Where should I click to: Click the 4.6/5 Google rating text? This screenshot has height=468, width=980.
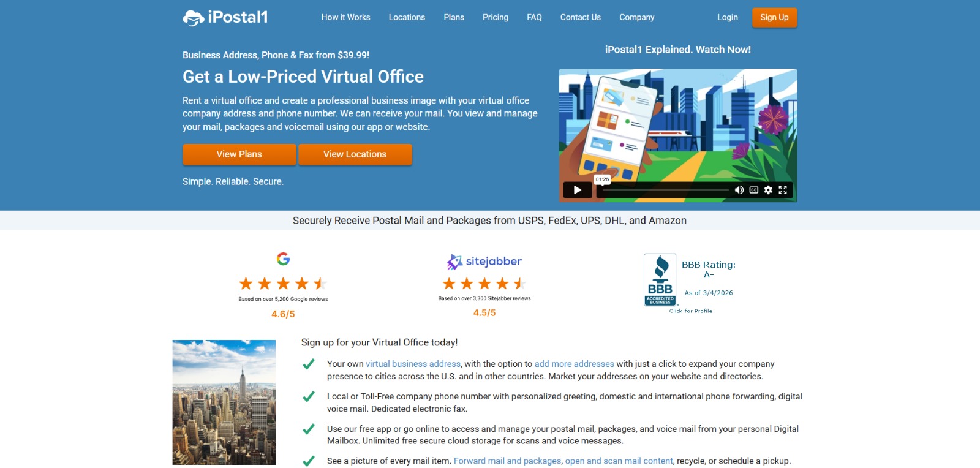click(x=283, y=314)
